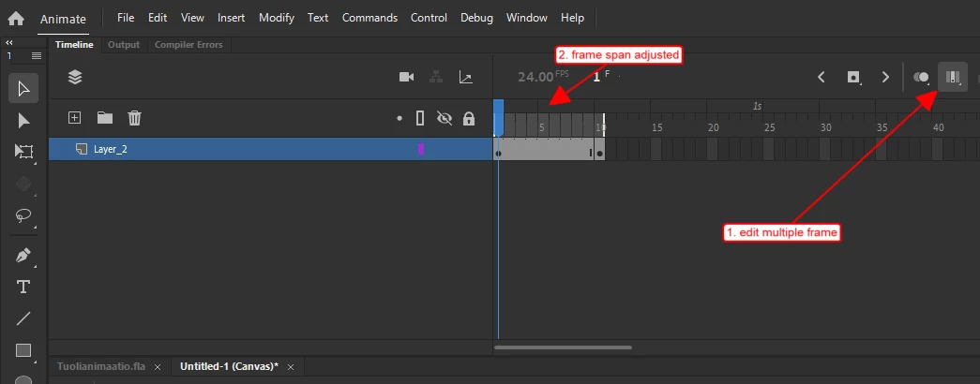Click the Animate workspace label
Screen dimensions: 980x384
coord(63,19)
